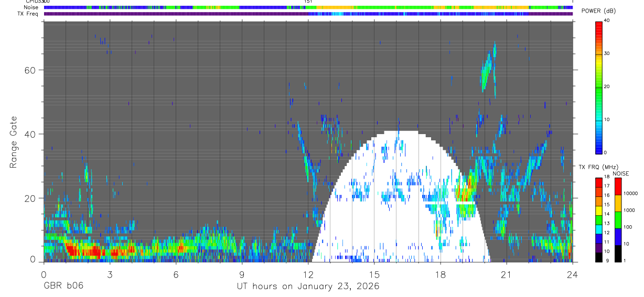The height and width of the screenshot is (297, 644).
Task: Click x-axis tick label '24'
Action: [572, 274]
